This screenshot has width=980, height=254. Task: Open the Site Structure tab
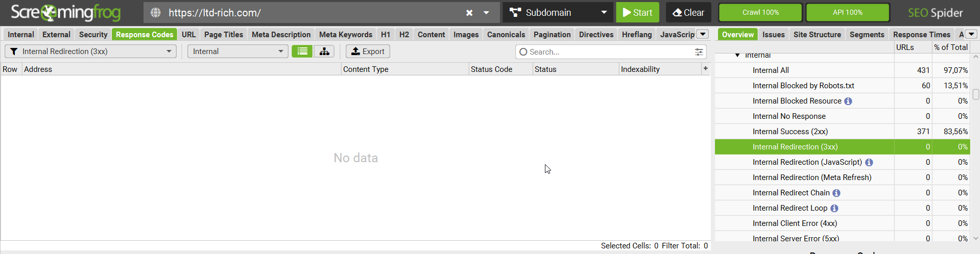click(x=817, y=34)
